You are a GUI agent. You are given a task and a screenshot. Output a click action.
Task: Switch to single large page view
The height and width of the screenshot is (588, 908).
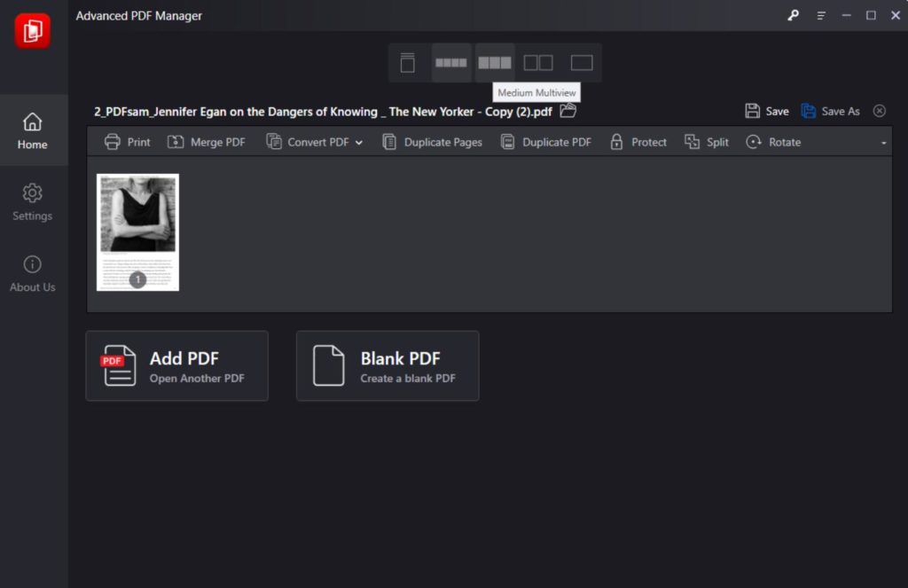582,63
